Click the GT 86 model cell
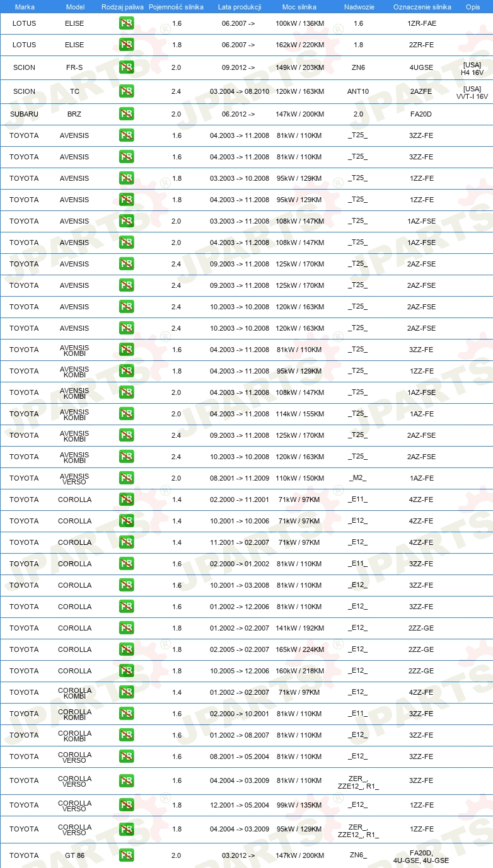The height and width of the screenshot is (868, 493). (74, 855)
